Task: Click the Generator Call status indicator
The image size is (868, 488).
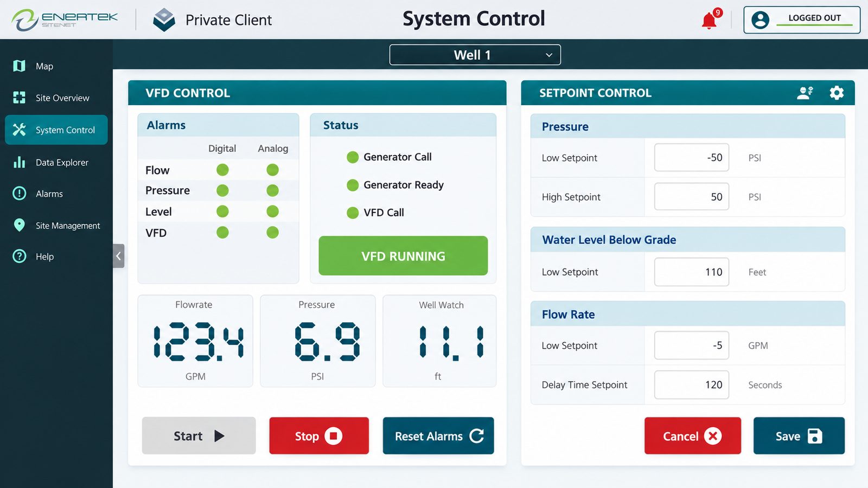Action: pyautogui.click(x=353, y=157)
